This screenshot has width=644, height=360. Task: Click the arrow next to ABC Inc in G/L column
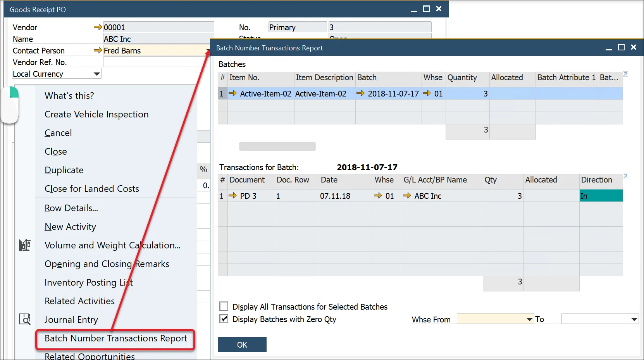coord(406,196)
